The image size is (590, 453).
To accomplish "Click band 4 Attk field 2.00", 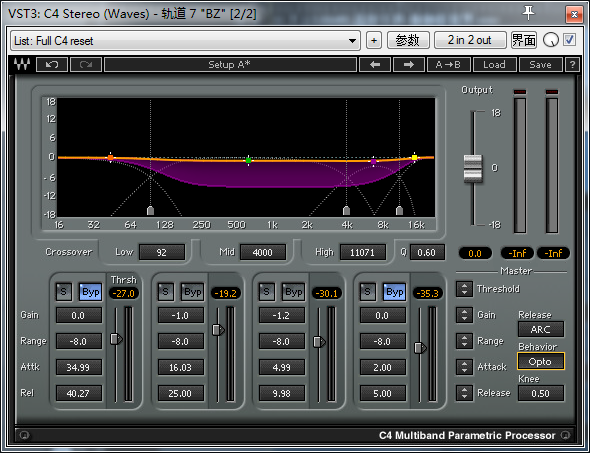I will 383,367.
